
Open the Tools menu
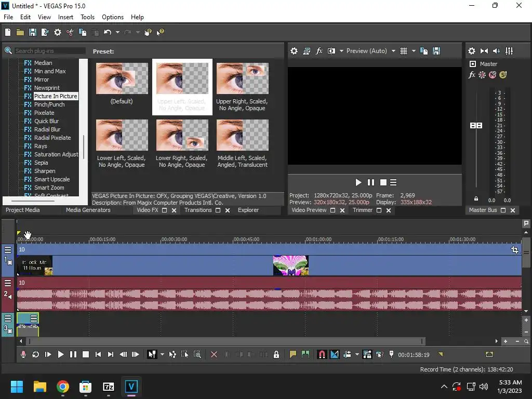87,17
